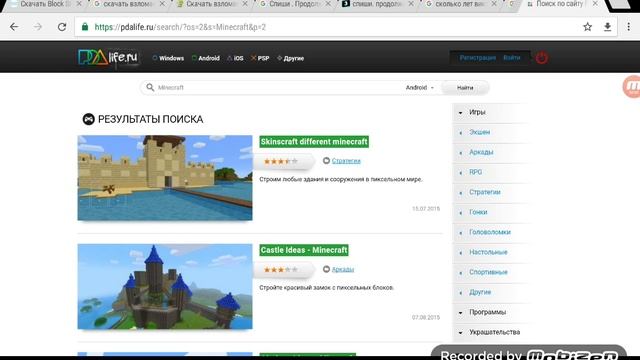Open the Chrome three-dot menu

[x=629, y=27]
